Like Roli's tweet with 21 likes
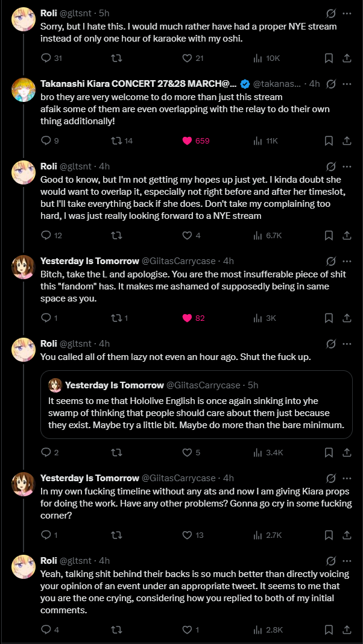Image resolution: width=363 pixels, height=644 pixels. point(187,58)
